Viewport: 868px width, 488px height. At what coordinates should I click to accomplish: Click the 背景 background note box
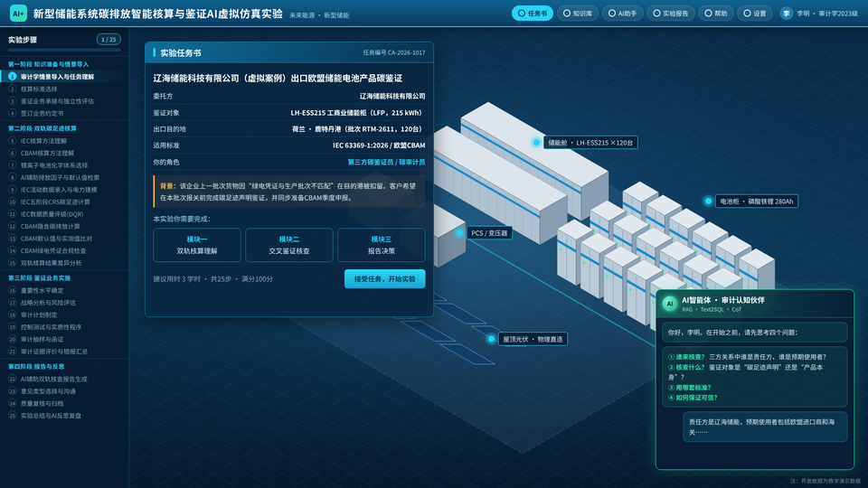(289, 192)
